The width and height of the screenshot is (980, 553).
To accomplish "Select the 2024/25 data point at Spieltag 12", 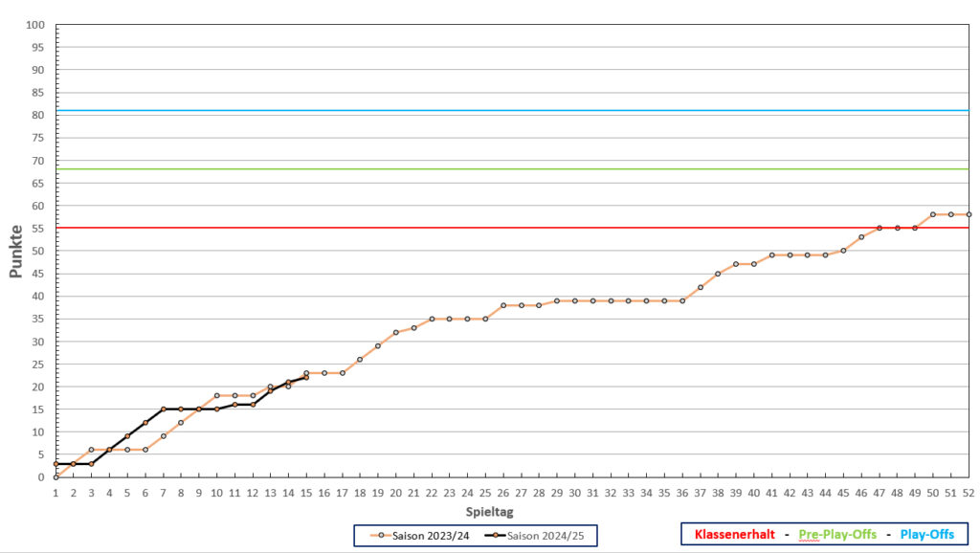I will click(x=253, y=405).
